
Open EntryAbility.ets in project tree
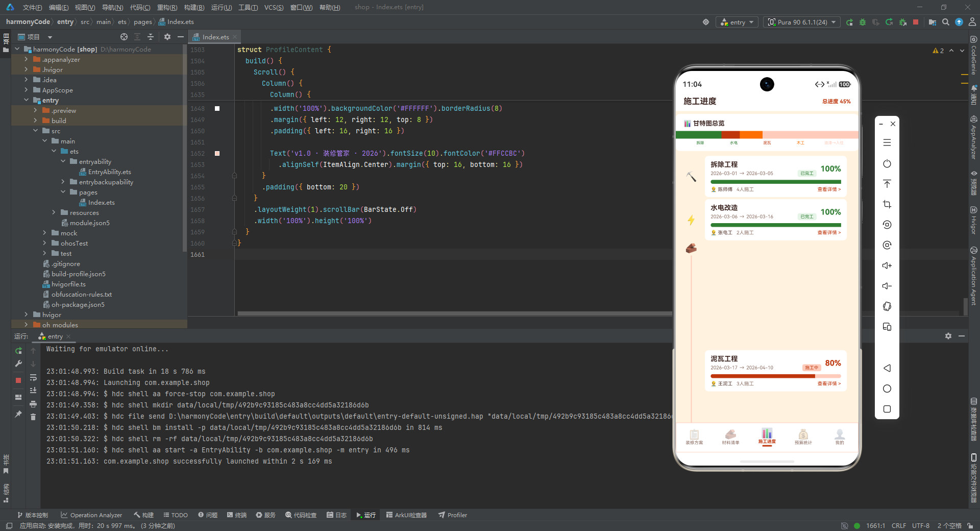[x=105, y=172]
